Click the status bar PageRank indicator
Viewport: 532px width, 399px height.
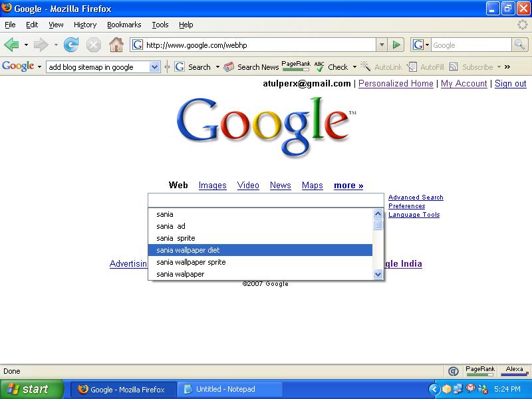point(479,371)
